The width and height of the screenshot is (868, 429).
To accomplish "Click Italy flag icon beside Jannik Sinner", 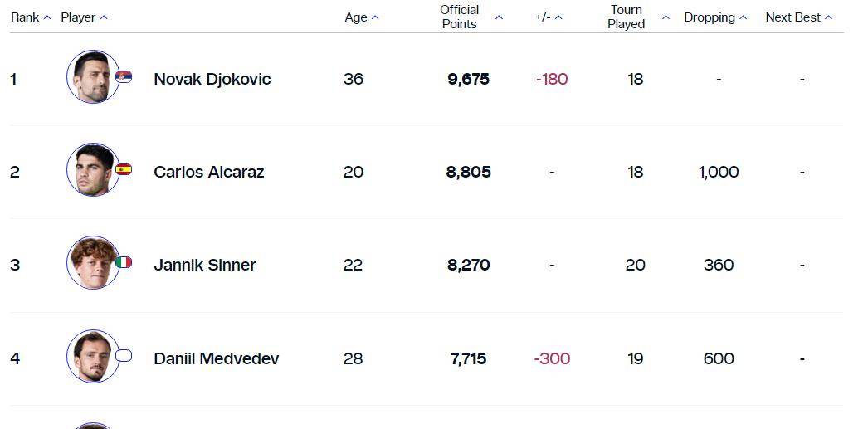I will point(124,262).
